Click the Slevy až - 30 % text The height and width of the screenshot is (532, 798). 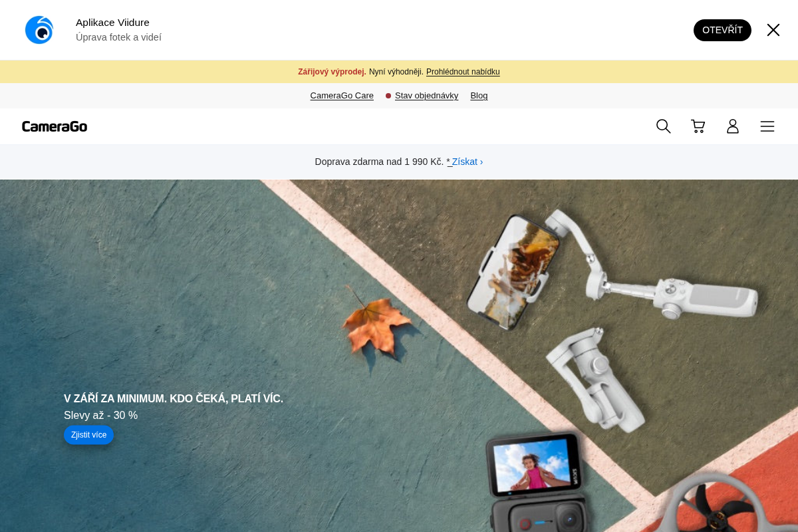[x=100, y=416]
